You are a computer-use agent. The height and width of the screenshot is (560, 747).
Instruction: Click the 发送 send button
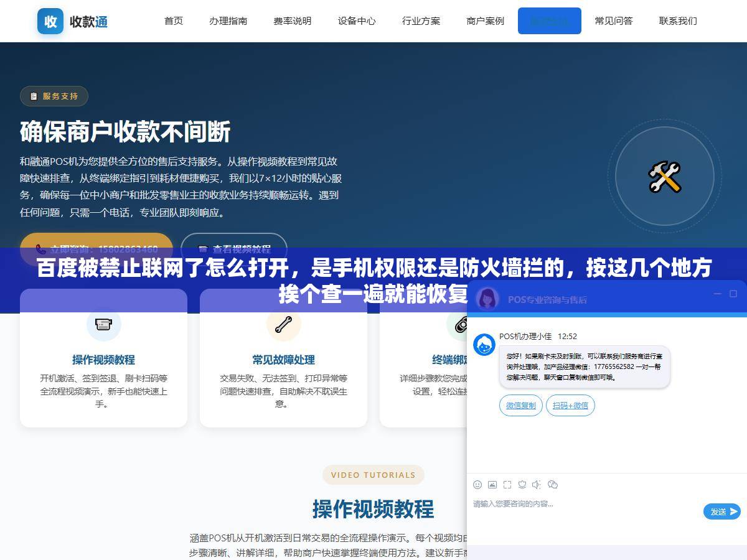[x=722, y=511]
